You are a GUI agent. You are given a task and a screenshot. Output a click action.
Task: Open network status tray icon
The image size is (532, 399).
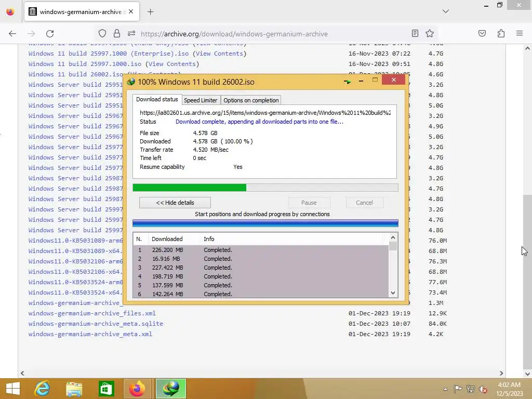point(470,389)
